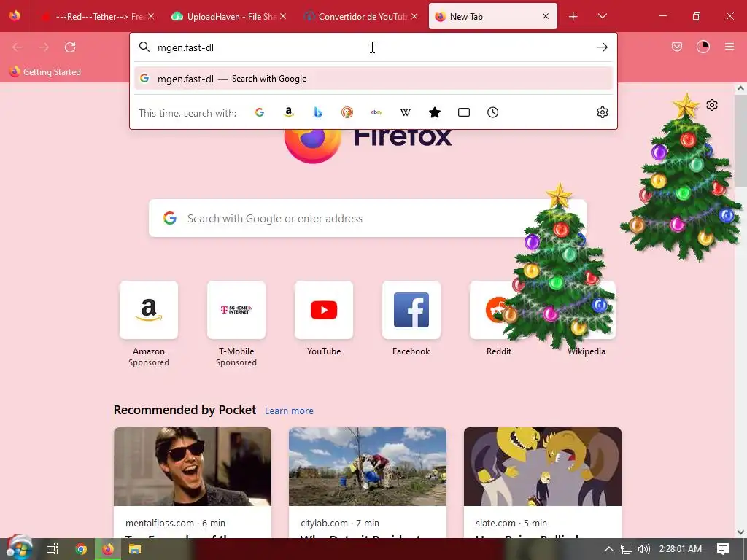Search this time with Wikipedia icon

click(x=406, y=112)
